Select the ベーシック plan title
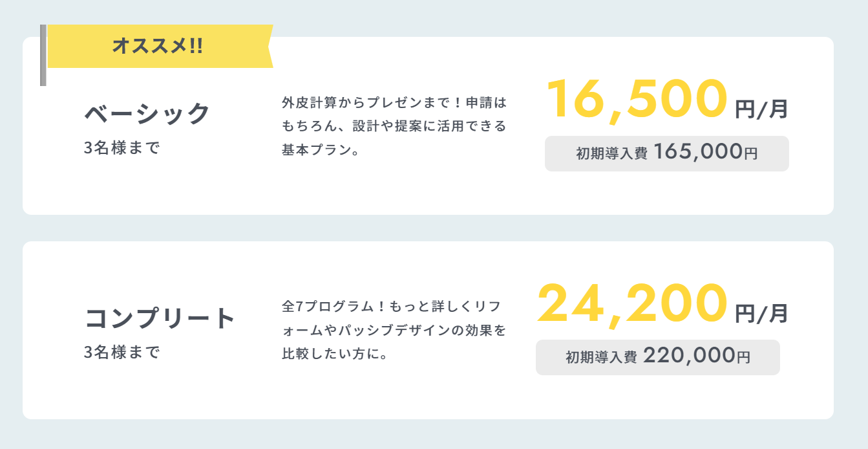Viewport: 868px width, 449px height. pos(147,113)
